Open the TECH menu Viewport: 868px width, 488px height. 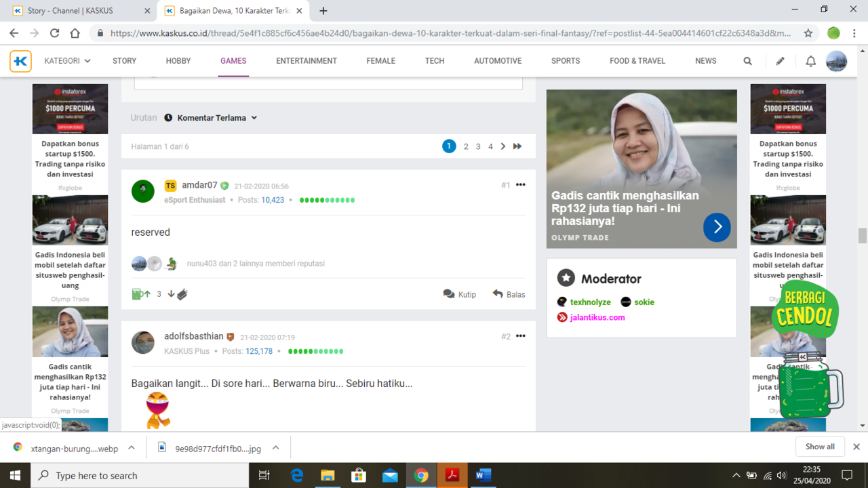[435, 61]
